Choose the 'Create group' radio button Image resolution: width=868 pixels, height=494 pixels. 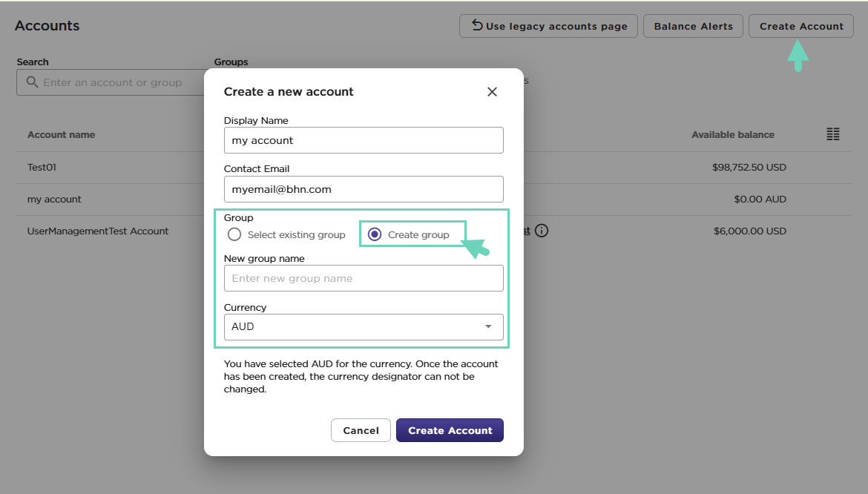point(375,234)
